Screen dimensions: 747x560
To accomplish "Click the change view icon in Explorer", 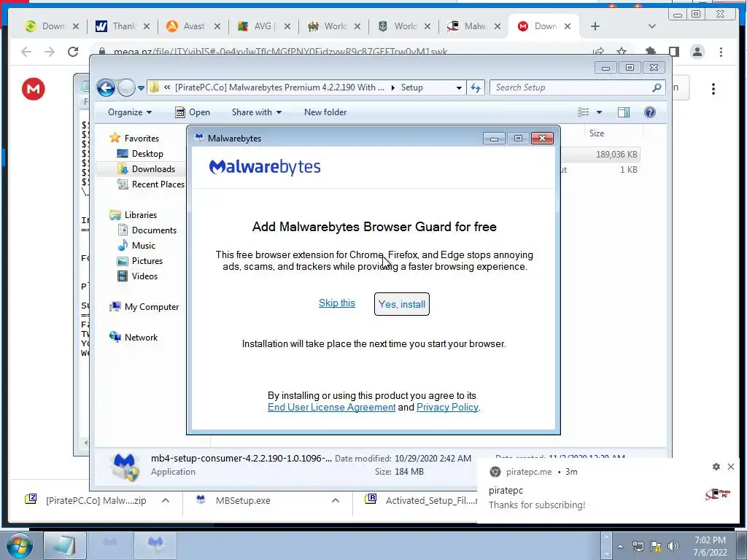I will 584,112.
